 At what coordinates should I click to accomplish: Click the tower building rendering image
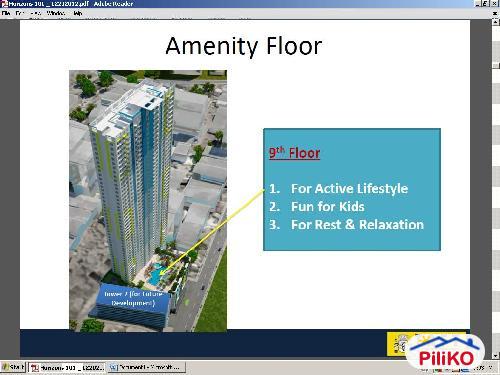(x=148, y=201)
